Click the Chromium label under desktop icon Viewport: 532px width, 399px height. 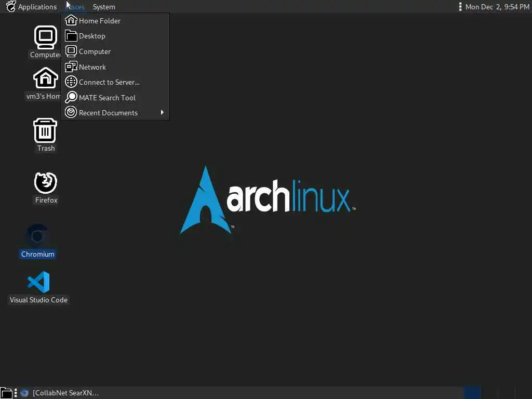coord(37,254)
